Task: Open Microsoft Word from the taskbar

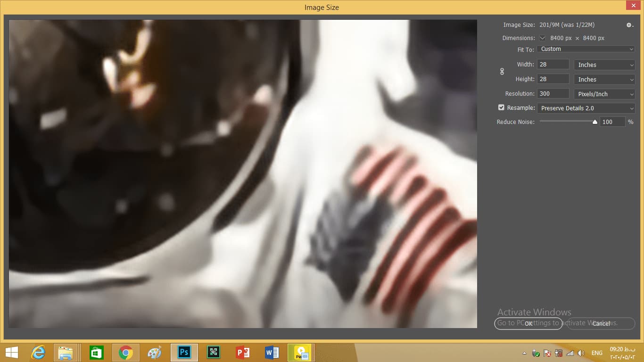Action: (x=272, y=353)
